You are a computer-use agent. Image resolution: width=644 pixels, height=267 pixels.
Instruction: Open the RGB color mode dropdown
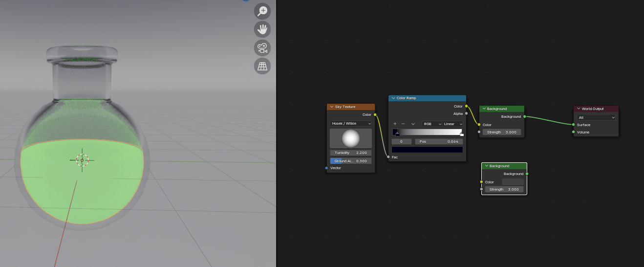coord(431,124)
